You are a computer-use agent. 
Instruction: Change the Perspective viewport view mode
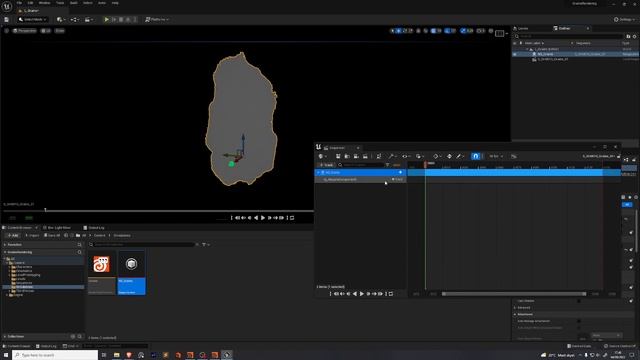point(24,31)
